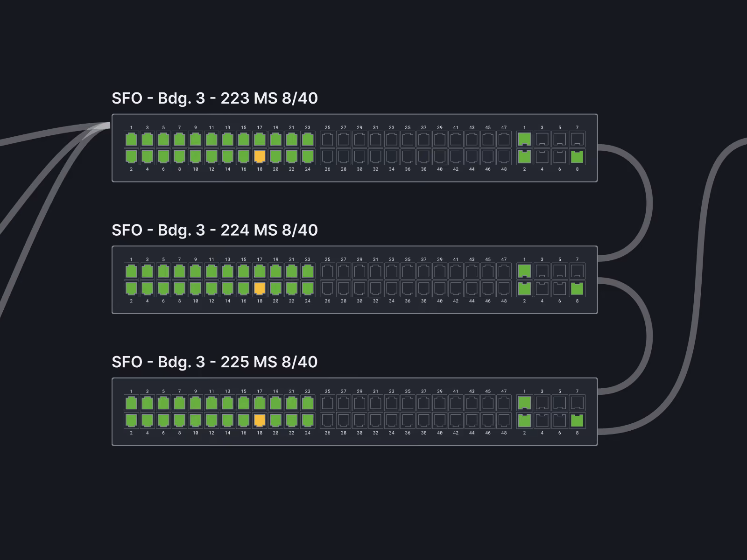This screenshot has height=560, width=747.
Task: Click empty port 26 on 224 MS switch
Action: [x=328, y=288]
